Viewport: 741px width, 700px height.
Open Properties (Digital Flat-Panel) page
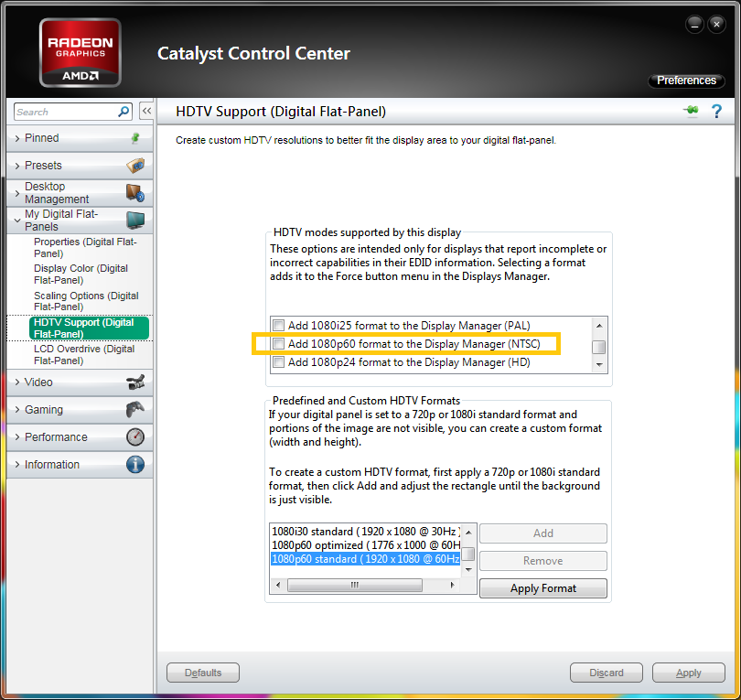click(85, 248)
